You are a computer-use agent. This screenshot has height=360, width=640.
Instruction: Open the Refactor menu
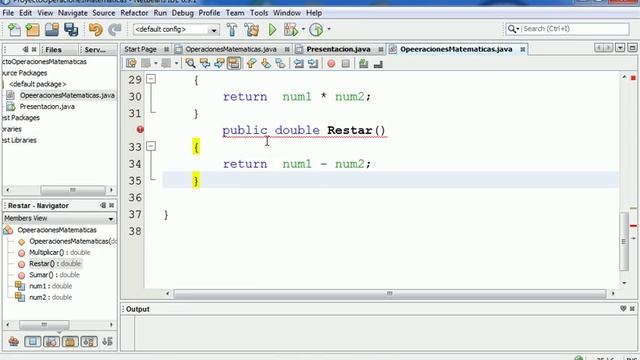pyautogui.click(x=134, y=13)
